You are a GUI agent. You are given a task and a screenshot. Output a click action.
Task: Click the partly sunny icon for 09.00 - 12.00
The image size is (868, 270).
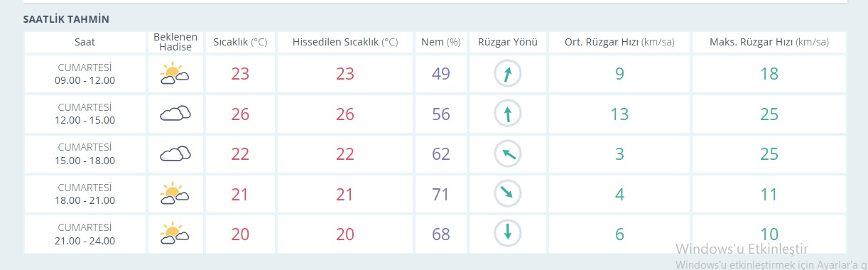[x=175, y=74]
